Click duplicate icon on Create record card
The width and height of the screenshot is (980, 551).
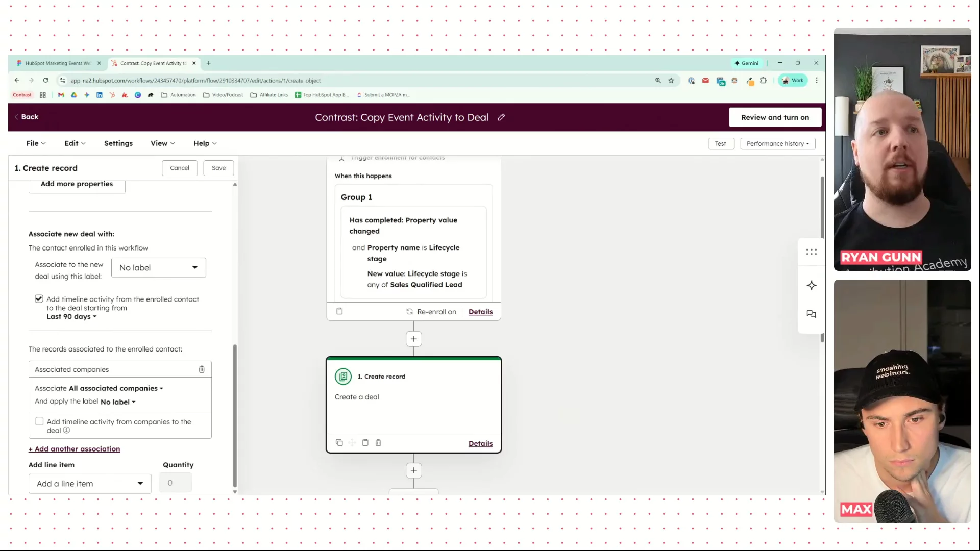click(x=339, y=443)
